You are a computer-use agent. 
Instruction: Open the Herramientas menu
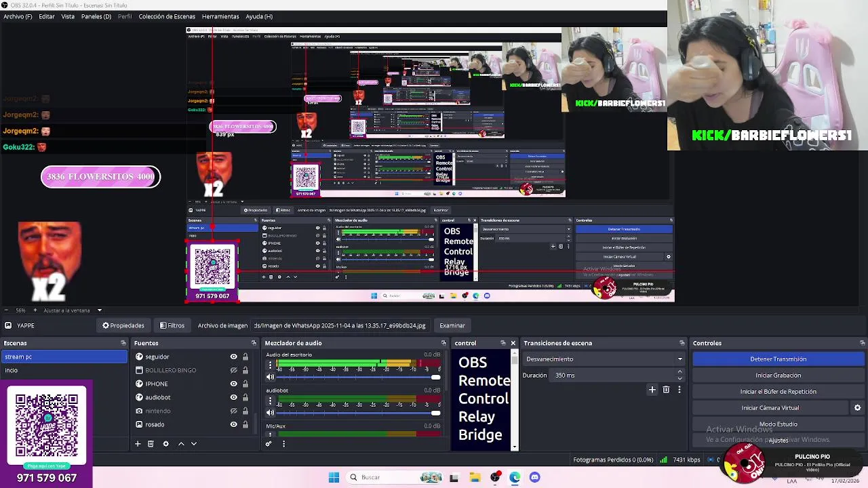(220, 16)
